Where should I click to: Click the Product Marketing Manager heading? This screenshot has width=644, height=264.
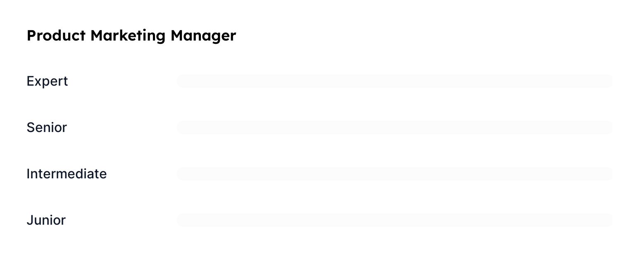pyautogui.click(x=131, y=36)
